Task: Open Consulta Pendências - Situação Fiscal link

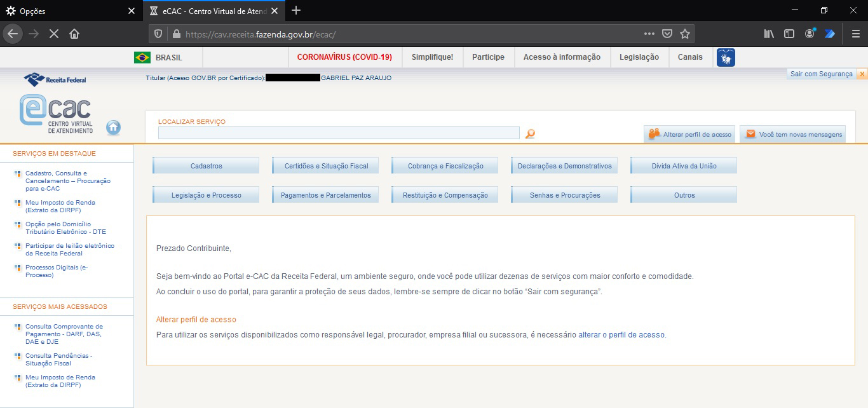Action: (x=58, y=360)
